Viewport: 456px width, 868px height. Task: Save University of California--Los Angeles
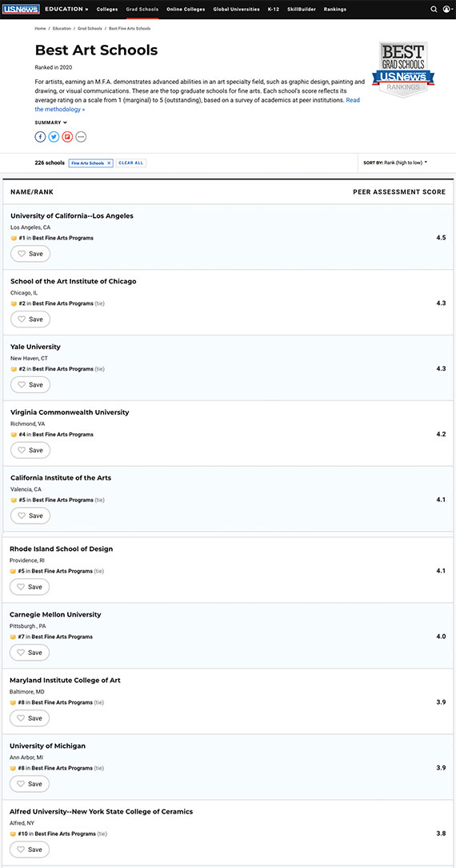[30, 254]
